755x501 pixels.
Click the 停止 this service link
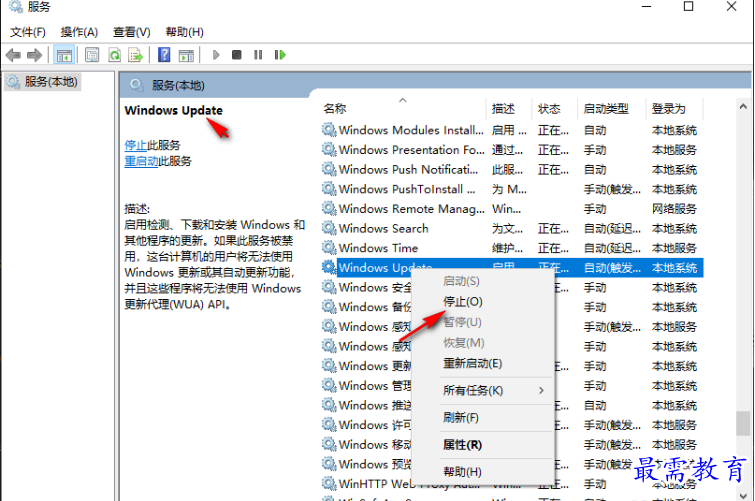(x=135, y=145)
